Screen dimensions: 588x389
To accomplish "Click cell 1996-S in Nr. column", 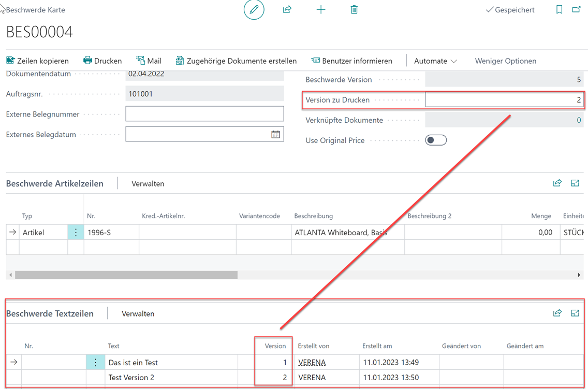I will pyautogui.click(x=111, y=233).
